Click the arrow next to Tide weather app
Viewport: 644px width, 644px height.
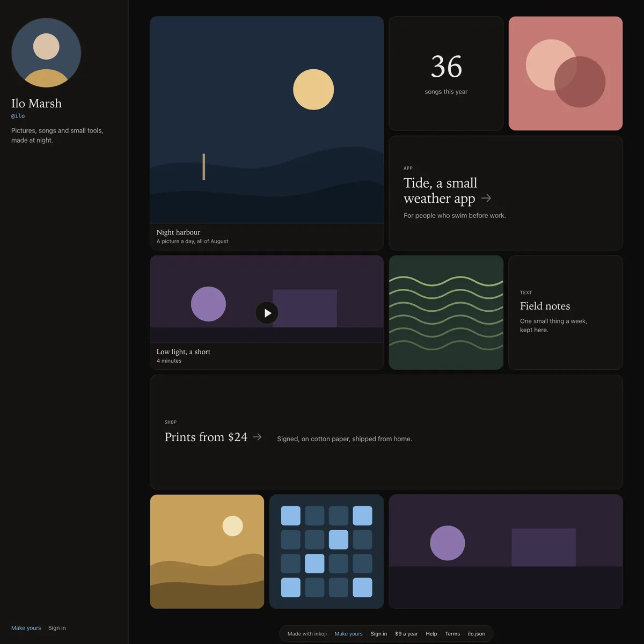(x=486, y=198)
